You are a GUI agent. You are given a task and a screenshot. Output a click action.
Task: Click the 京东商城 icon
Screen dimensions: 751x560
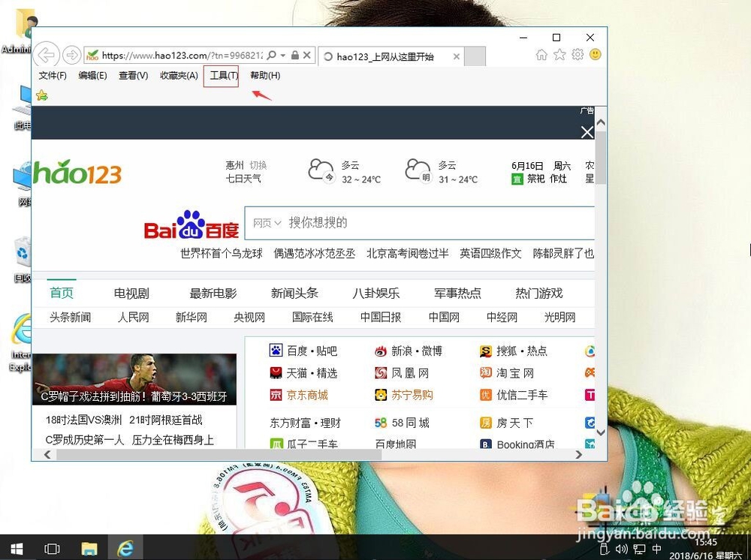coord(276,395)
